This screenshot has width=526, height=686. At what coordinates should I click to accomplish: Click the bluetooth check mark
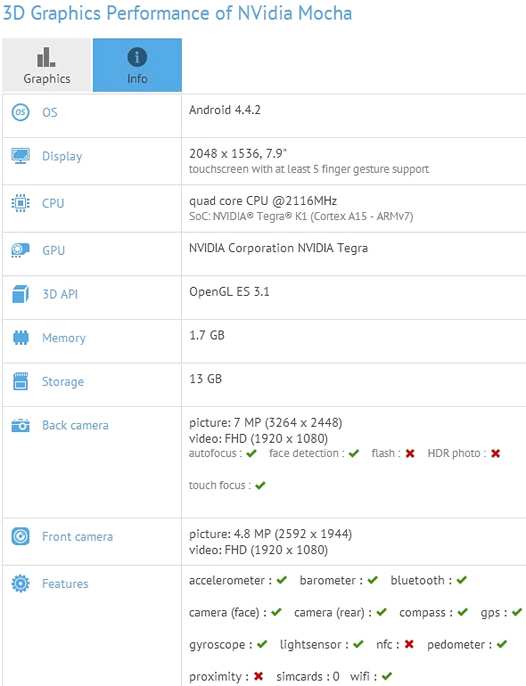[x=462, y=580]
